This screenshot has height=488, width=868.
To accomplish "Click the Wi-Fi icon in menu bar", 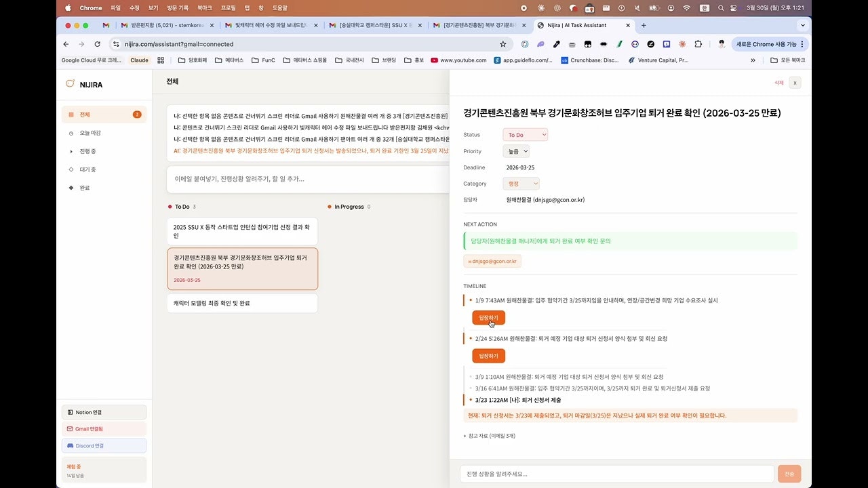I will (x=686, y=7).
